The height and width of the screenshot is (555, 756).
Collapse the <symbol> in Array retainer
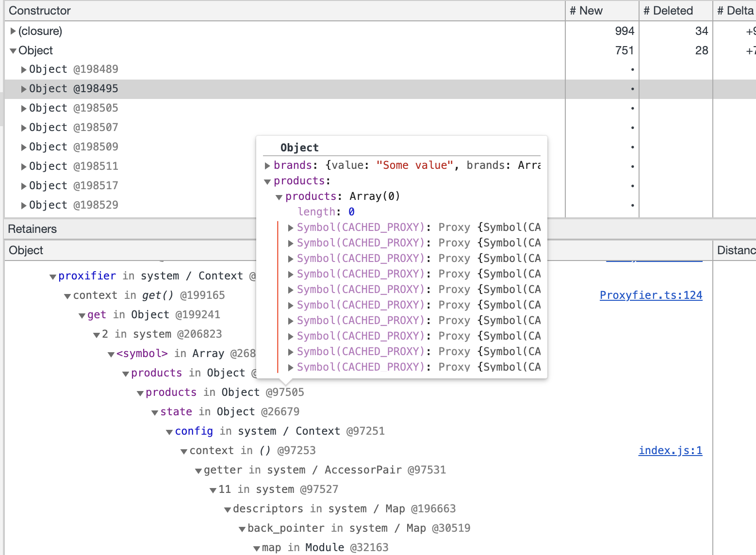(x=111, y=354)
